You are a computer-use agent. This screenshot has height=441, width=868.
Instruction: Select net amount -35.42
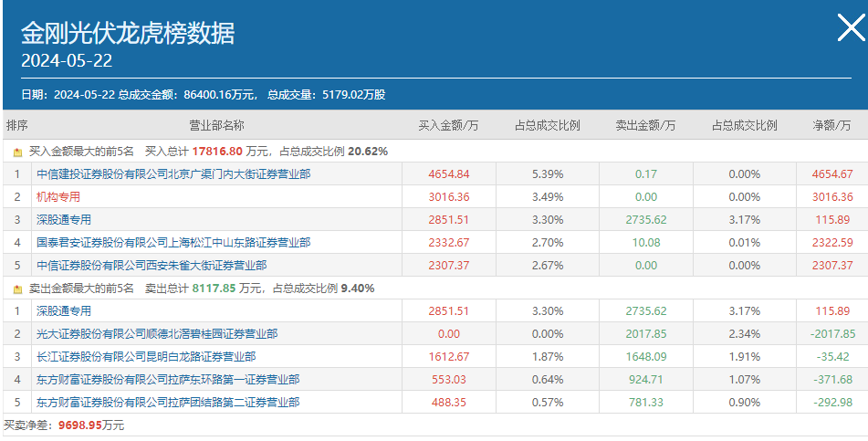pos(832,356)
